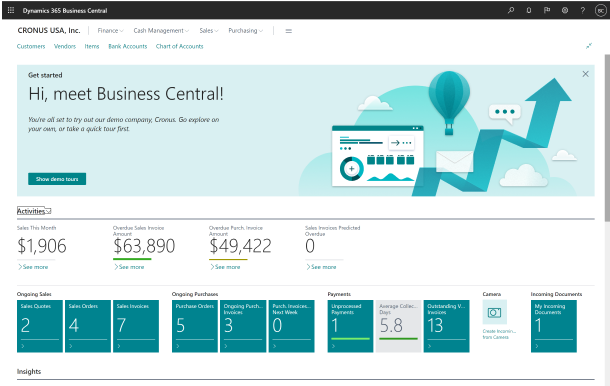Click Create Incoming from Camera link

[499, 334]
